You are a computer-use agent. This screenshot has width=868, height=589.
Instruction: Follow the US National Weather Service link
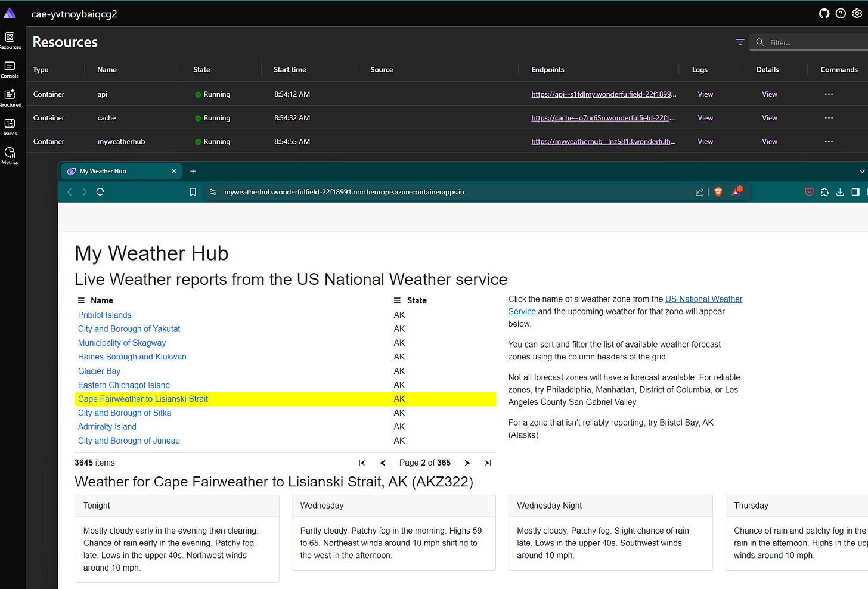(703, 299)
